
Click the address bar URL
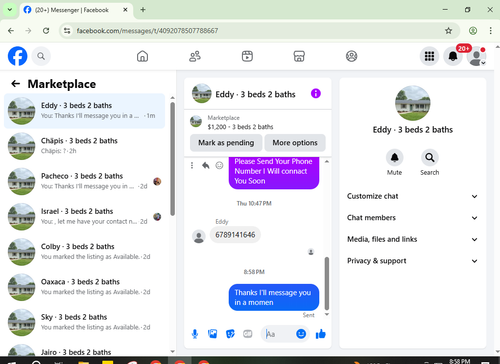147,31
